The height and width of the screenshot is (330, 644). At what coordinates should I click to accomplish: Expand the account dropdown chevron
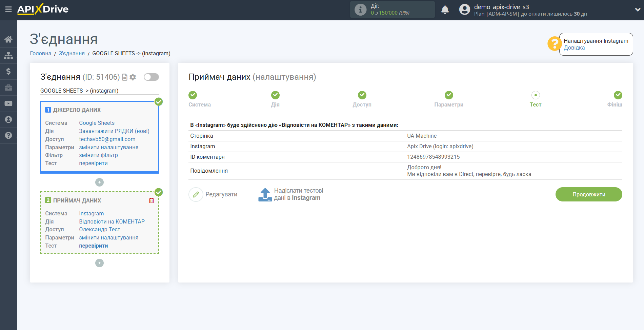tap(638, 10)
